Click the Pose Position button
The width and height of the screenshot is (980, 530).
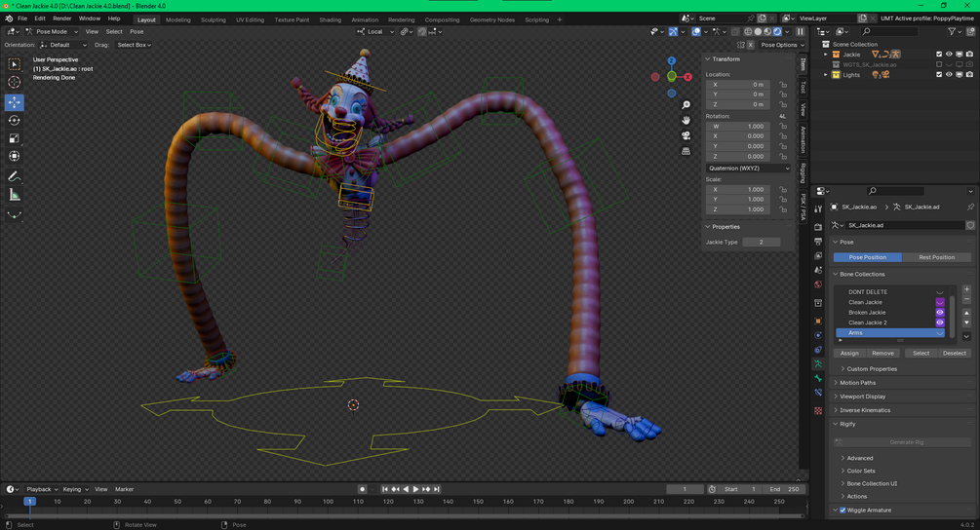point(868,257)
